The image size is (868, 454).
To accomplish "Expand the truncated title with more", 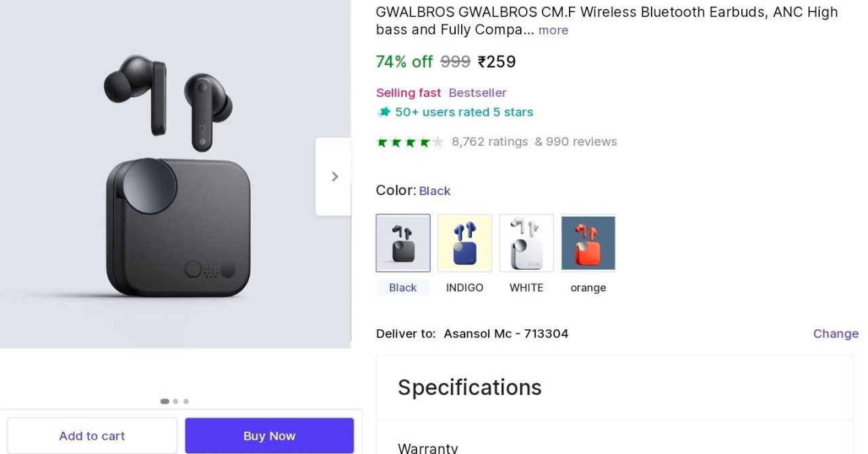I will [553, 30].
